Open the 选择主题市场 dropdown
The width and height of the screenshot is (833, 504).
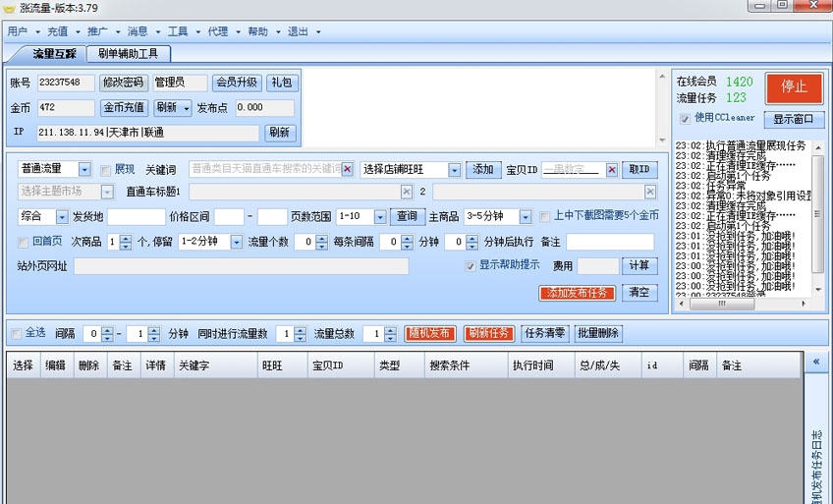tap(107, 192)
